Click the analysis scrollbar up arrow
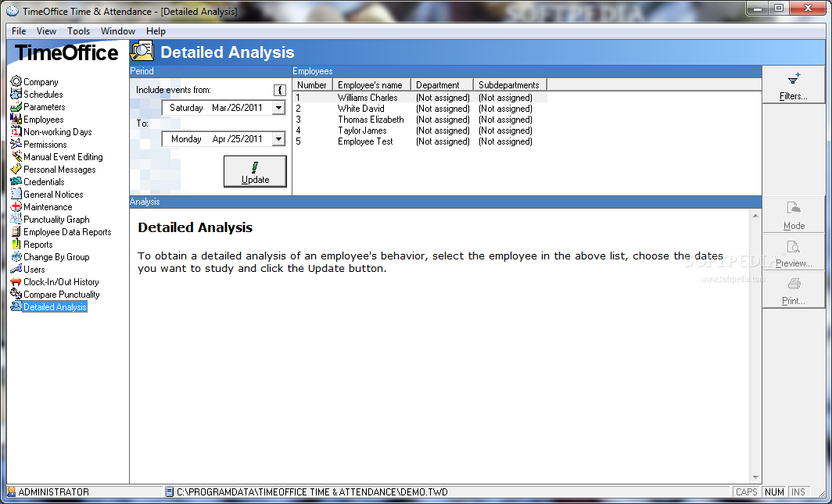The image size is (832, 504). click(755, 216)
